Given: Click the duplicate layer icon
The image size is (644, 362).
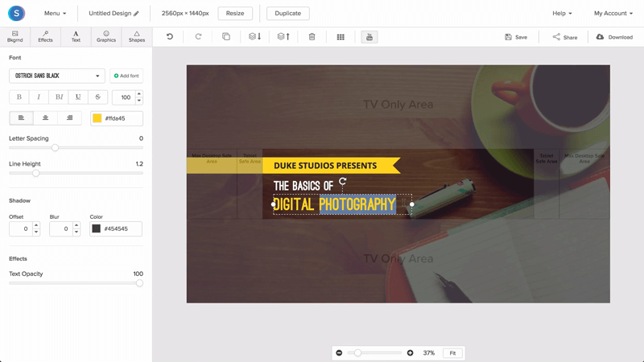Looking at the screenshot, I should tap(226, 36).
